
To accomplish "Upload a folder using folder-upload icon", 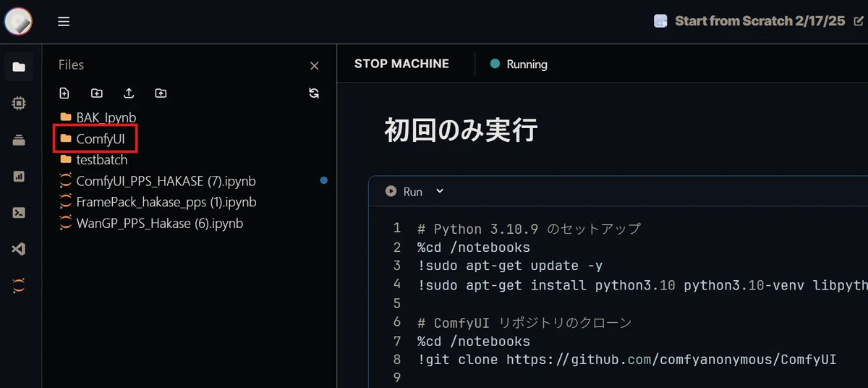I will click(x=161, y=93).
